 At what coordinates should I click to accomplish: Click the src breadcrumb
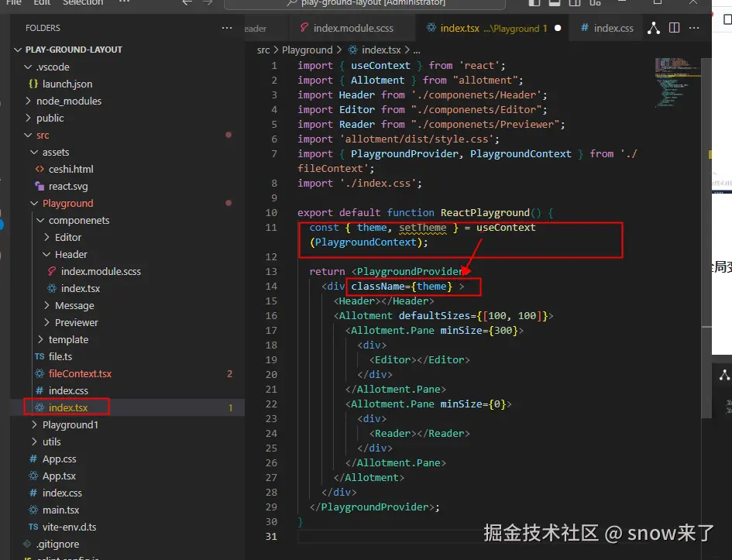(263, 50)
